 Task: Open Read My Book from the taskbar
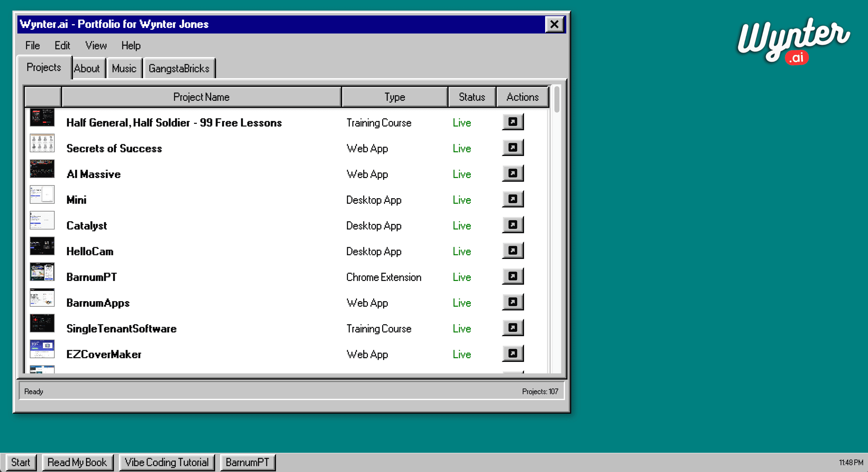pyautogui.click(x=77, y=462)
